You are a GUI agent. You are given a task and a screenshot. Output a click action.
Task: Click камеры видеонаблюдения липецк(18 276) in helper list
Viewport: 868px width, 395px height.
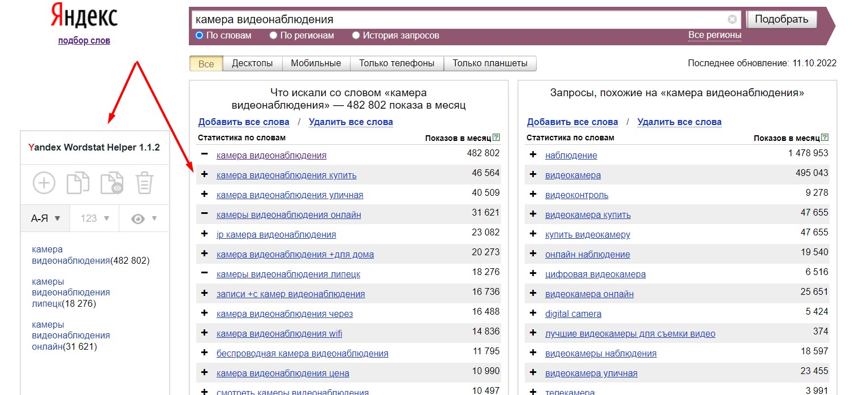(x=71, y=293)
